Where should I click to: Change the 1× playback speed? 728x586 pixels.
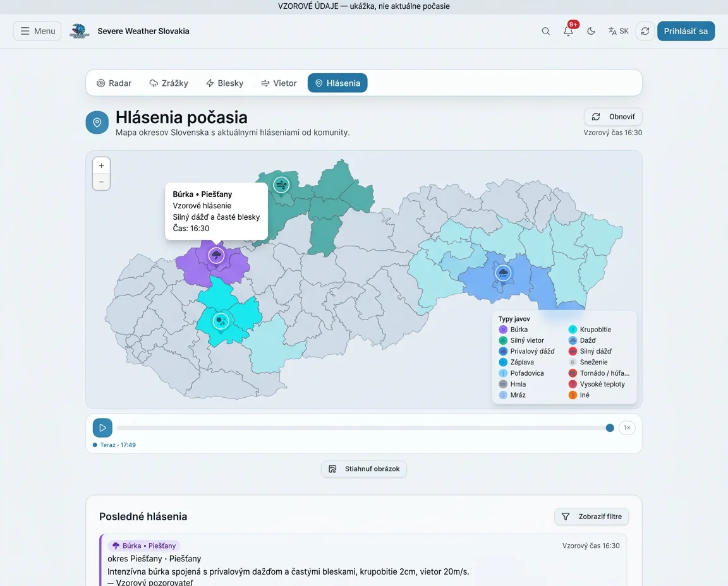[627, 428]
